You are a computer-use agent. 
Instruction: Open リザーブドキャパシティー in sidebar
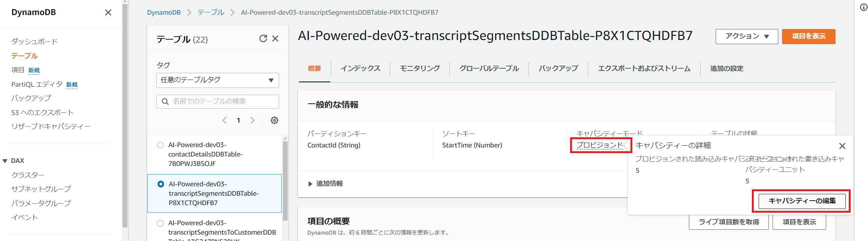point(51,126)
